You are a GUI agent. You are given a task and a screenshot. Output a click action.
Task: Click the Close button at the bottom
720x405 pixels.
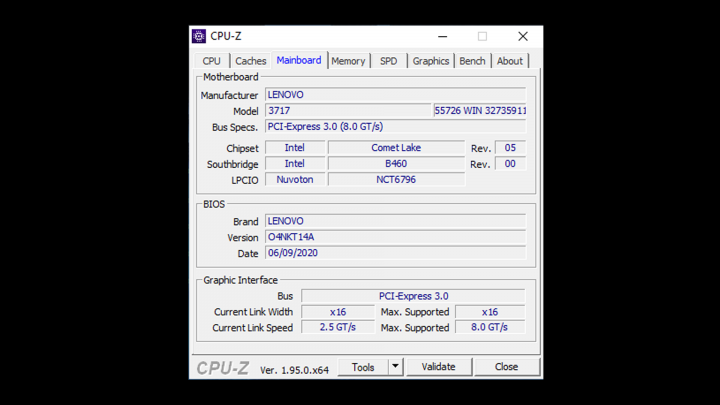(x=506, y=367)
